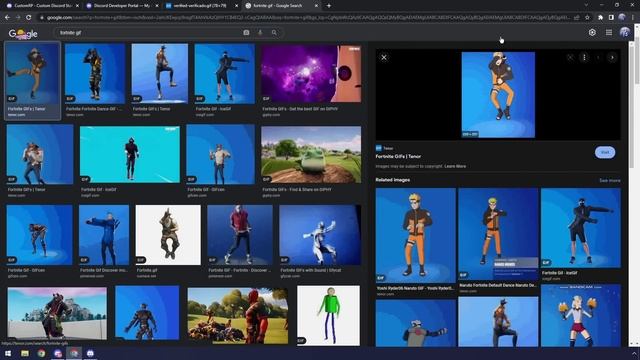Open red character in grassy field thumbnail
This screenshot has height=360, width=640.
point(238,315)
